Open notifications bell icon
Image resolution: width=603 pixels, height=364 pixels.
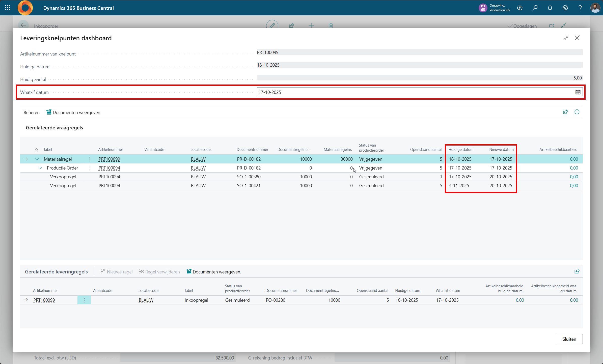(x=550, y=8)
